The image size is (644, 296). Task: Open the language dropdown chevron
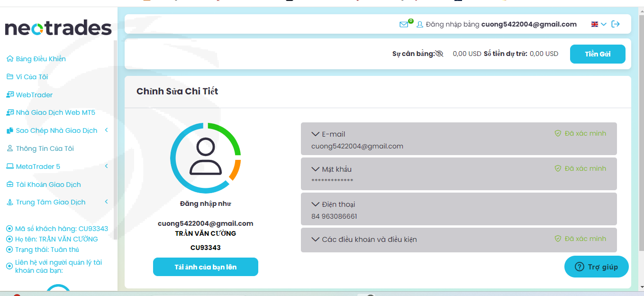(x=604, y=24)
